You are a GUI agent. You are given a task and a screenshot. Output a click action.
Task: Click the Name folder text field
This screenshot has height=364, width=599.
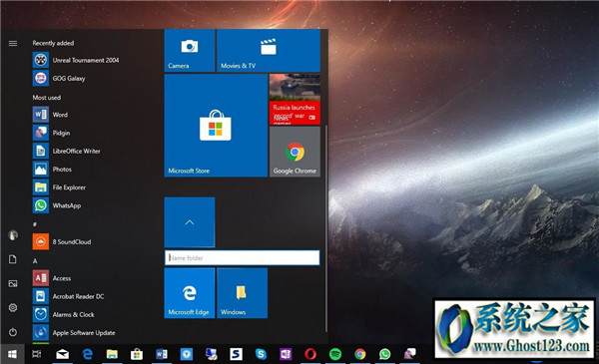pos(243,258)
